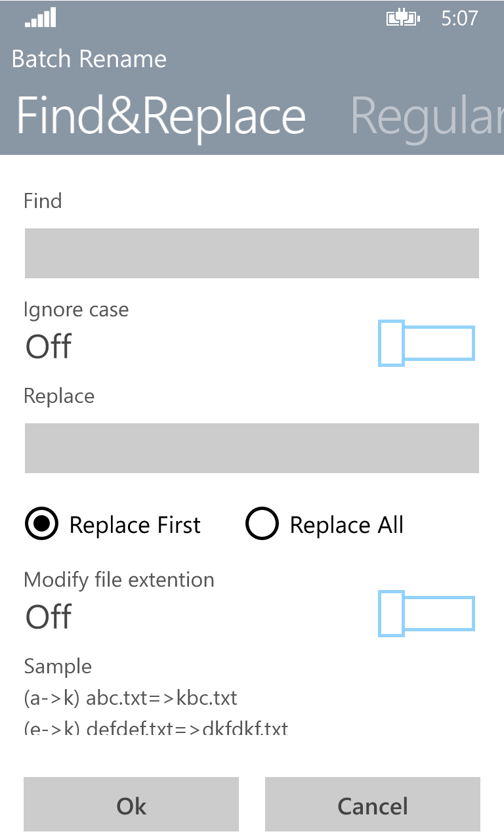Tap the Replace label above second field
Viewport: 504px width, 840px height.
point(59,396)
